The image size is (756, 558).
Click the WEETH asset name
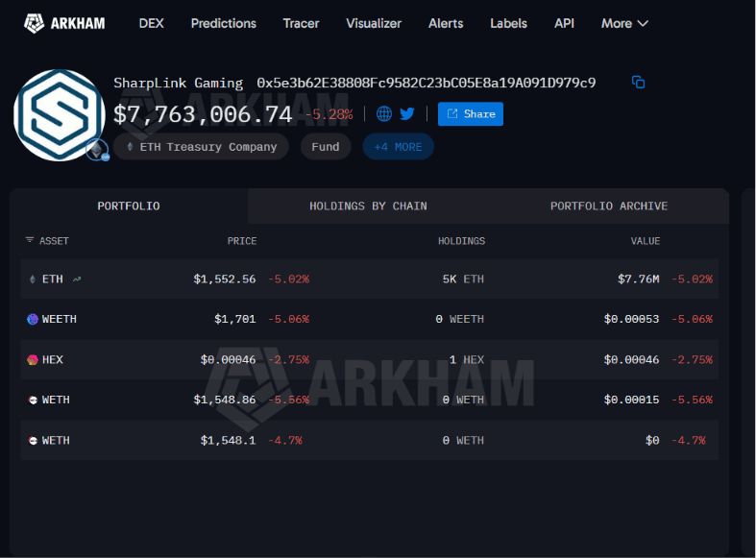pyautogui.click(x=60, y=319)
